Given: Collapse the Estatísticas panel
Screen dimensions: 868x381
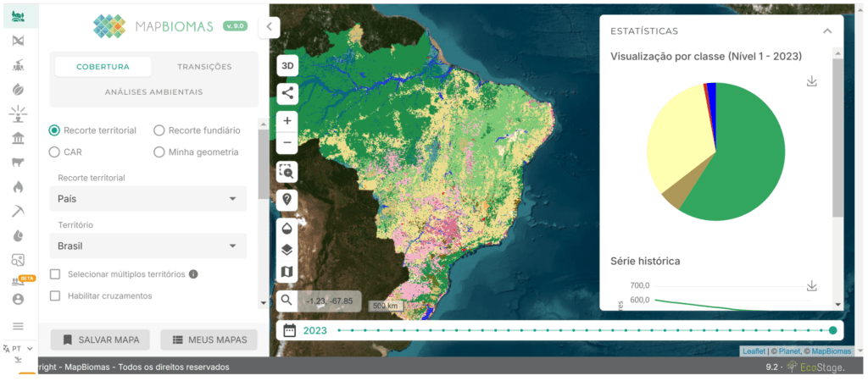Looking at the screenshot, I should pyautogui.click(x=827, y=31).
